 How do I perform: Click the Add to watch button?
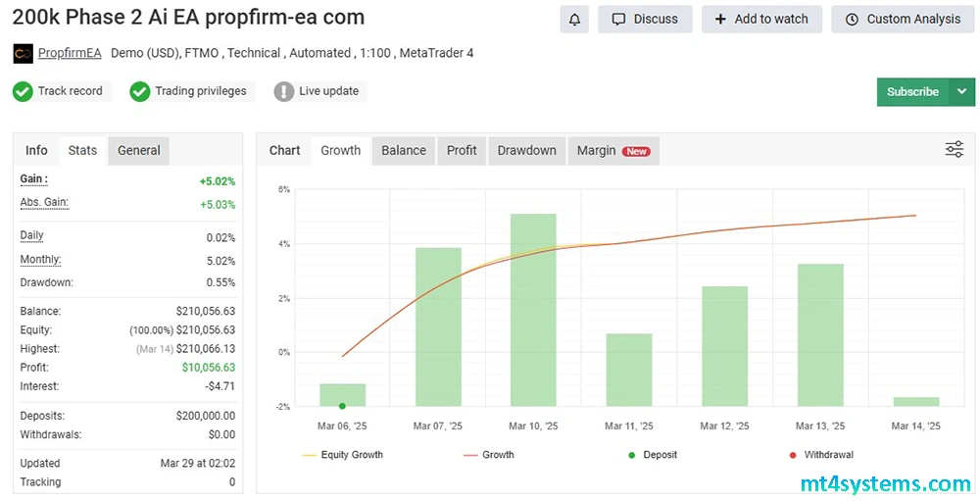coord(761,20)
